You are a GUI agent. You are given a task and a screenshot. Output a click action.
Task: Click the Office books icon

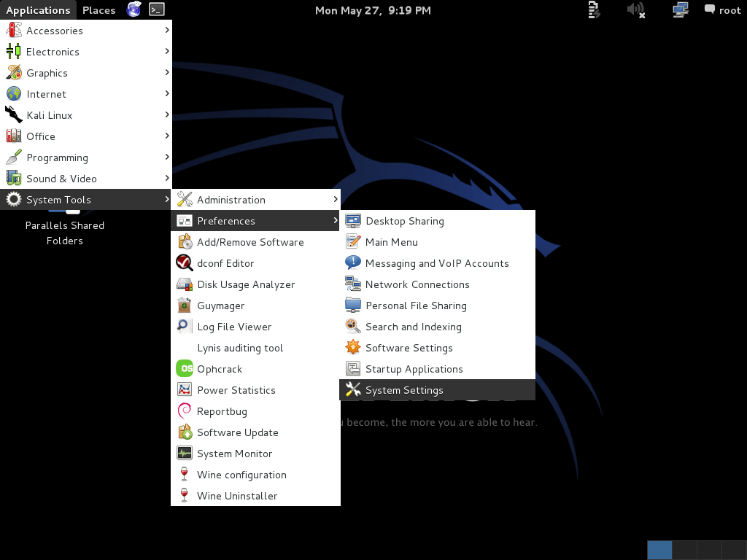click(14, 136)
